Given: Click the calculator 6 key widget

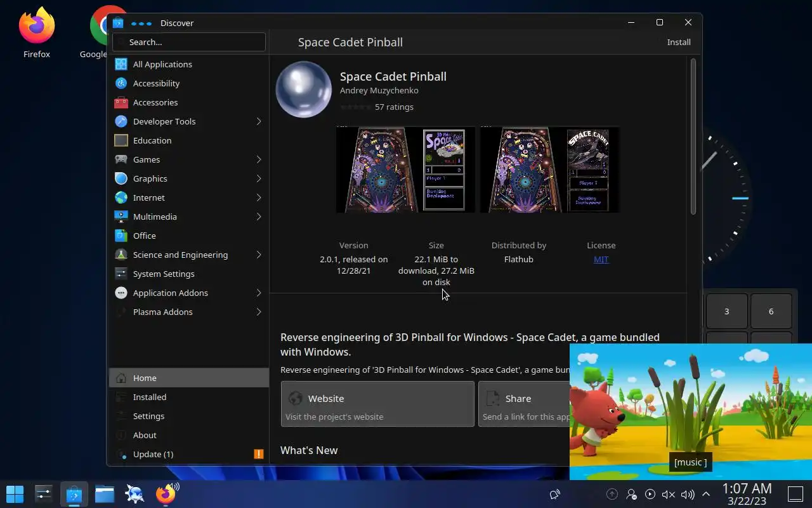Looking at the screenshot, I should pos(771,311).
